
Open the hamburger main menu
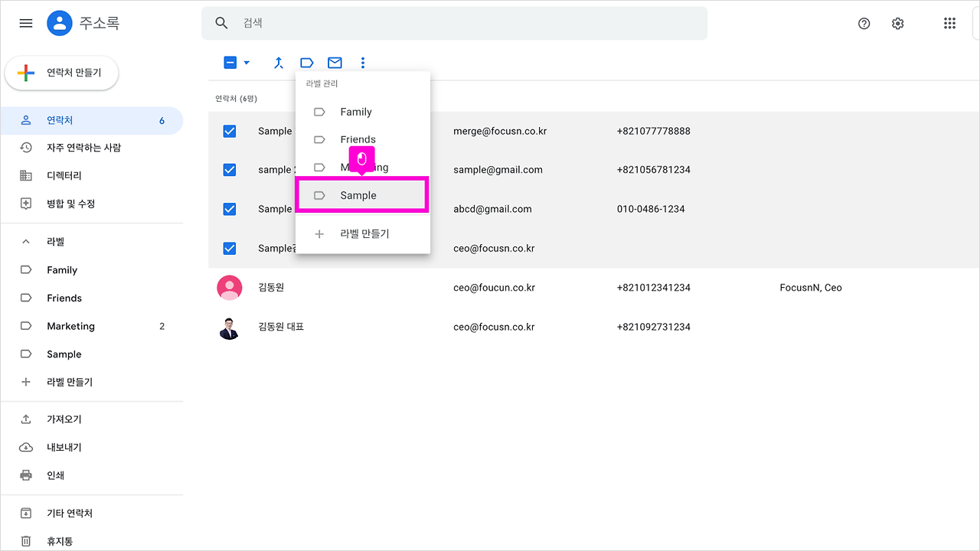point(26,23)
